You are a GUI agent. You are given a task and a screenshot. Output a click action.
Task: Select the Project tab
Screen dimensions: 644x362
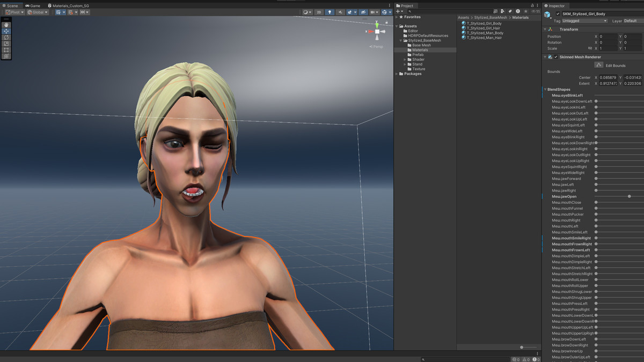(x=405, y=5)
